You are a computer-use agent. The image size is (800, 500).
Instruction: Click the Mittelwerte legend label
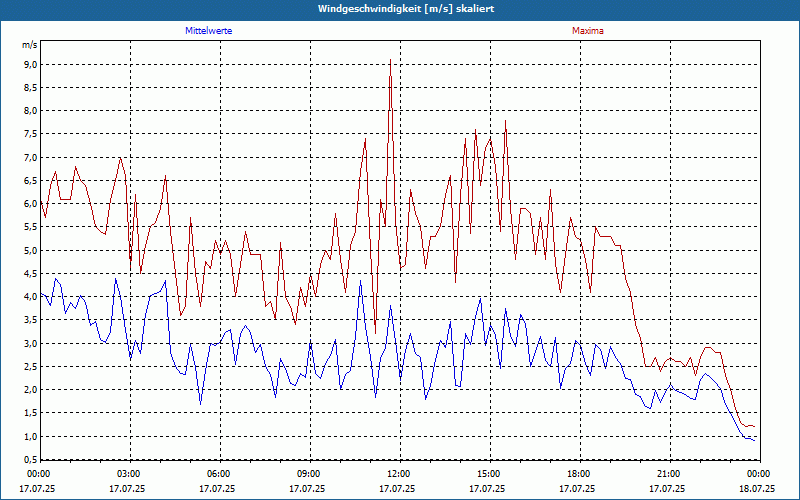pyautogui.click(x=209, y=31)
